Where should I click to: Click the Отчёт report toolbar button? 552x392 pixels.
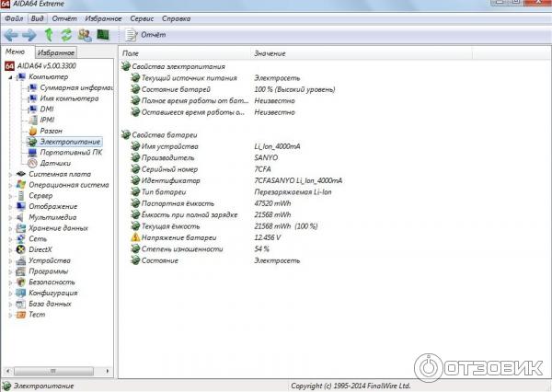[x=145, y=35]
